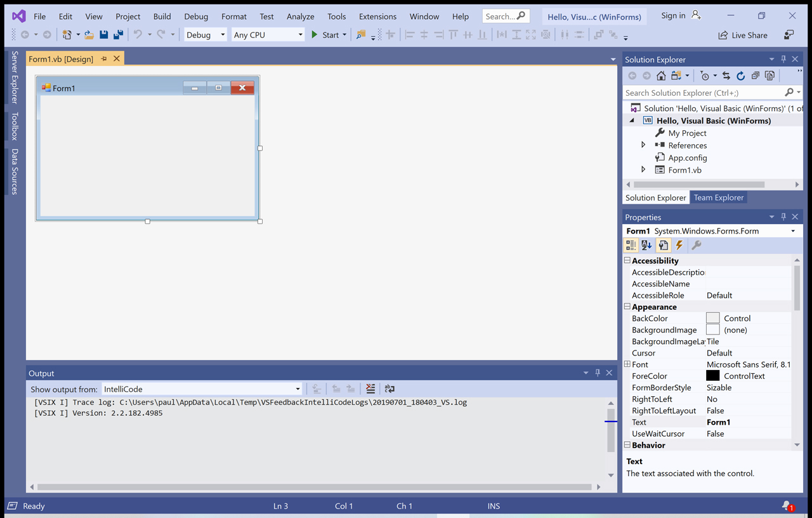Open the Show output from dropdown
The width and height of the screenshot is (812, 518).
[298, 388]
